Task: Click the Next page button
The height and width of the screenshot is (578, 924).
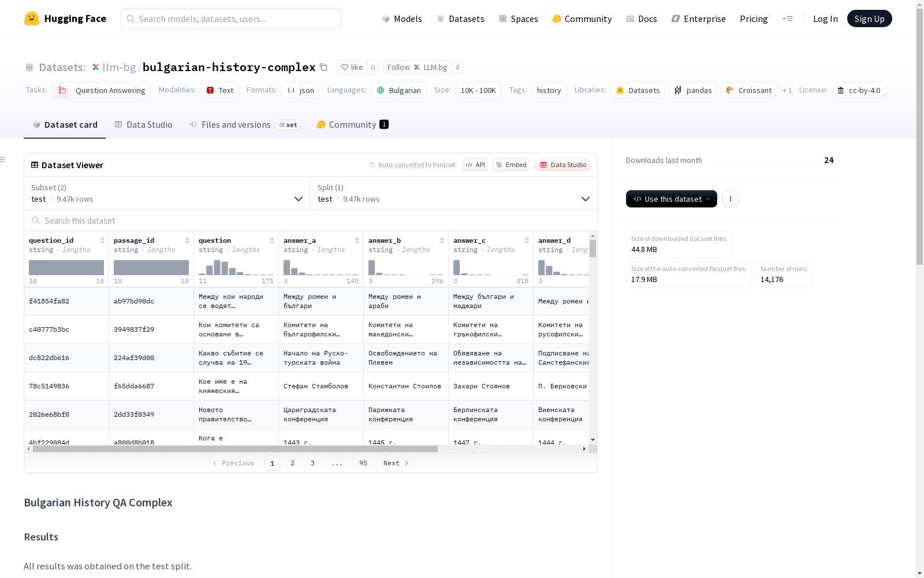Action: coord(396,463)
